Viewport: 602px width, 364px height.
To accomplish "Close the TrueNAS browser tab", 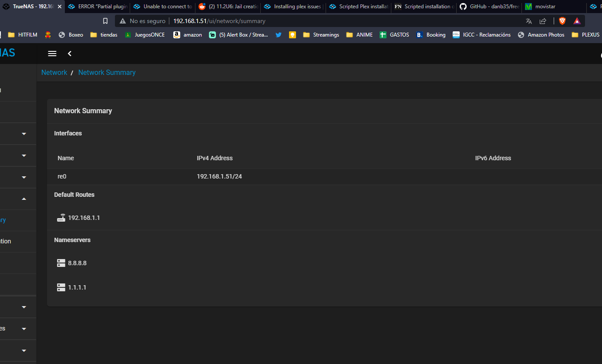I will pos(60,7).
